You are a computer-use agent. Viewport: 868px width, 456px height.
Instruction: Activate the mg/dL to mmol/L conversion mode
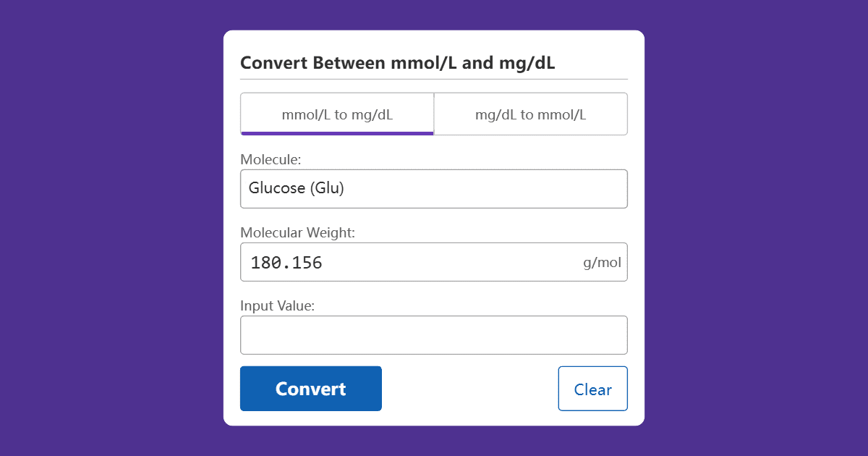click(530, 114)
